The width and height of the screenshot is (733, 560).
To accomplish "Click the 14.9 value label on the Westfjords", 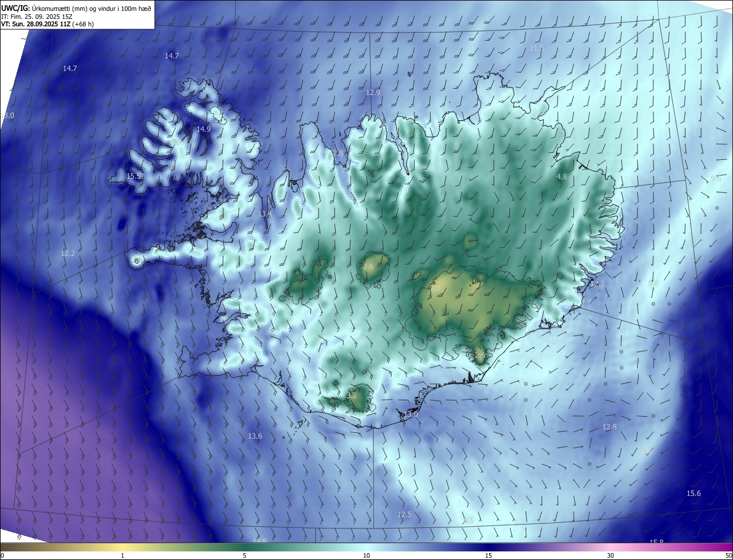I will tap(203, 129).
